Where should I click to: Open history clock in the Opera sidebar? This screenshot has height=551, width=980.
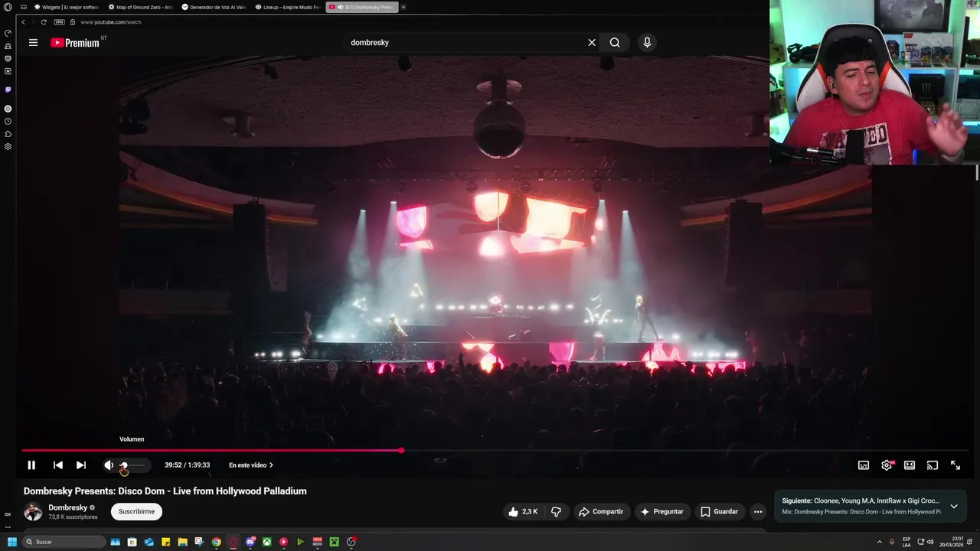click(x=8, y=121)
